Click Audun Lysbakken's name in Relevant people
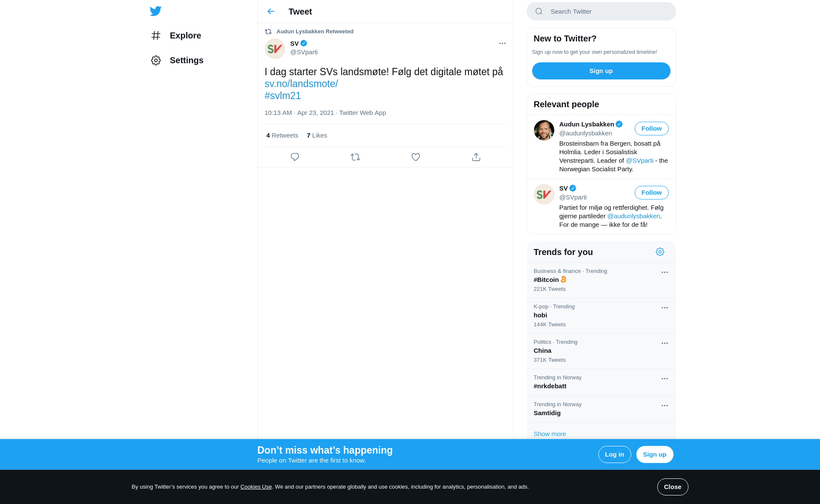Viewport: 820px width, 504px height. [586, 124]
